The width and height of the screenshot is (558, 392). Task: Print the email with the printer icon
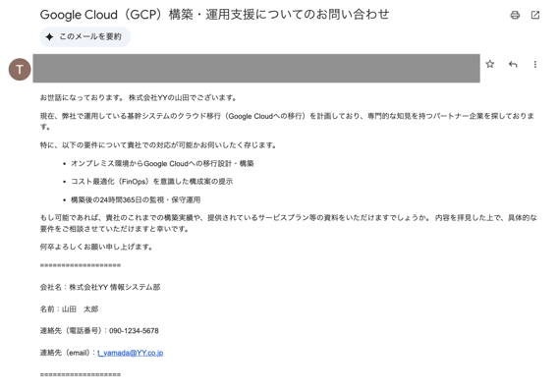click(515, 15)
